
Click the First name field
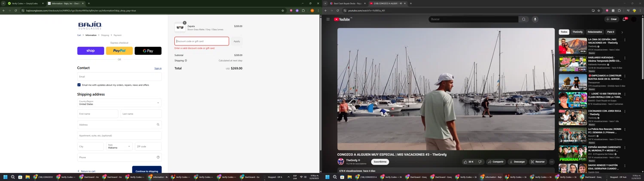[x=97, y=114]
